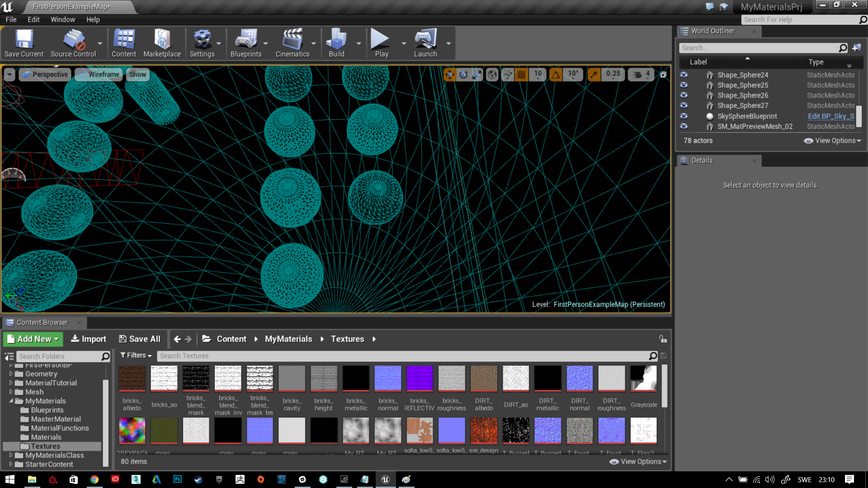Start Play in editor
Screen dimensions: 868x488
(x=381, y=43)
